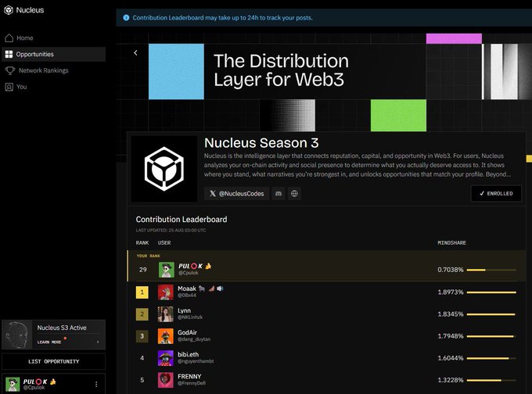Click the Contribution Leaderboard heading

182,220
